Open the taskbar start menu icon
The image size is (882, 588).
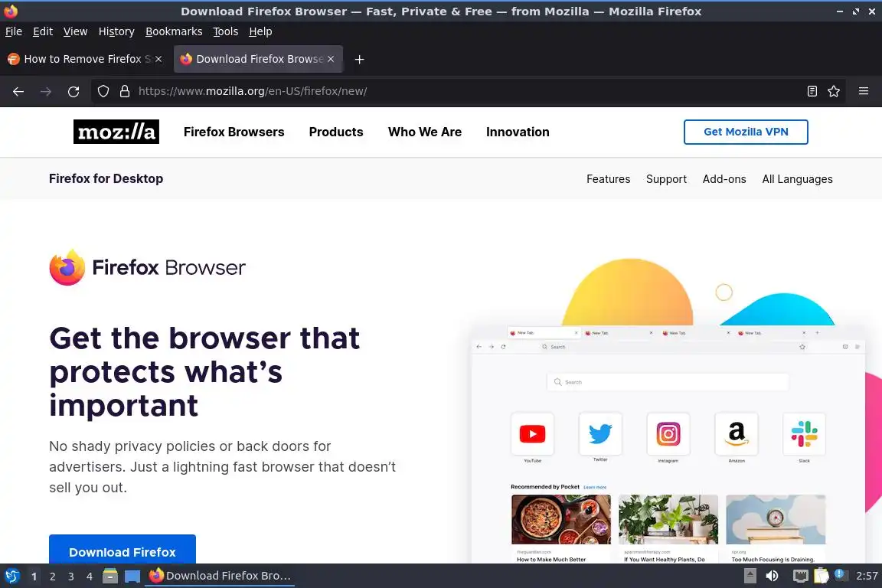11,576
